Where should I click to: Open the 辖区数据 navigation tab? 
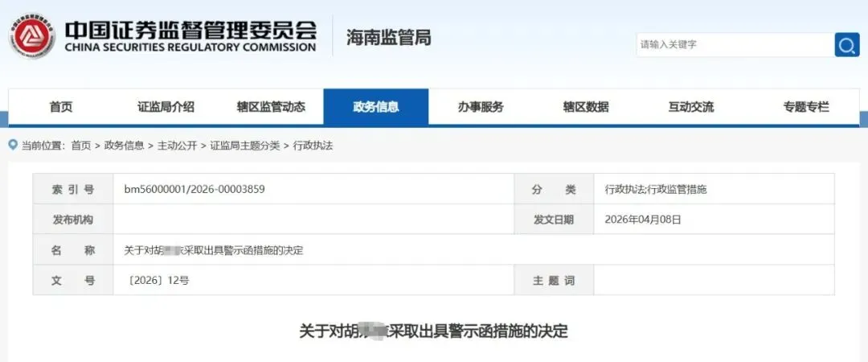click(x=586, y=107)
